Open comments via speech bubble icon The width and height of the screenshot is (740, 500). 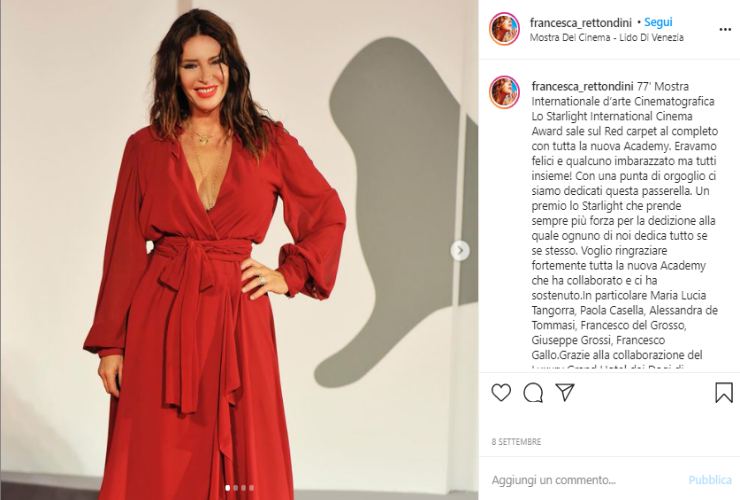tap(533, 392)
